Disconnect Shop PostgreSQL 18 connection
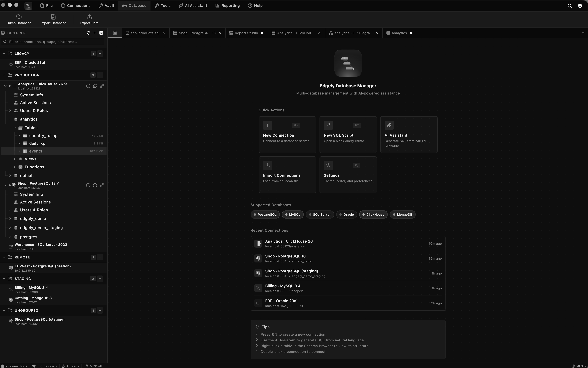The height and width of the screenshot is (368, 588). [x=102, y=185]
